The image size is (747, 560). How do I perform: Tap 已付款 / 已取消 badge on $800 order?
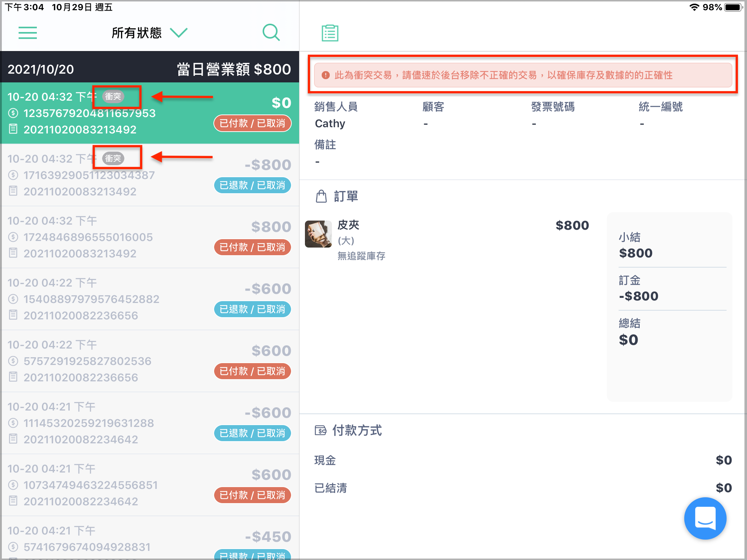click(x=252, y=247)
